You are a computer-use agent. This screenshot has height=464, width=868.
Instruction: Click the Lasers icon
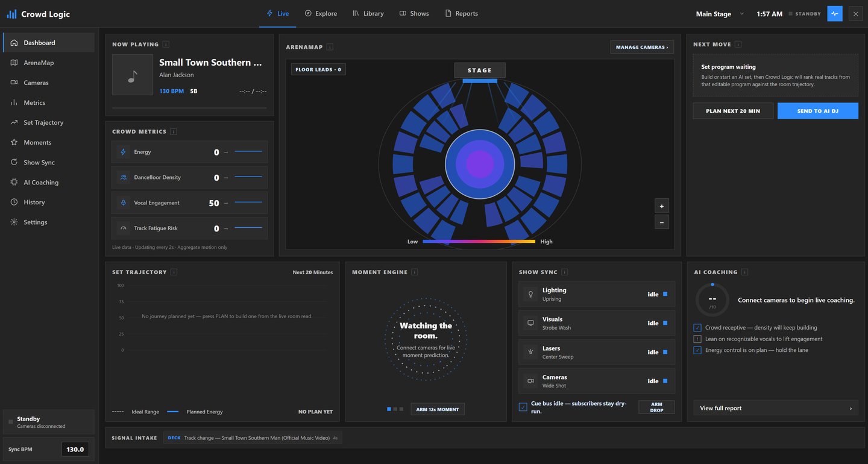531,352
